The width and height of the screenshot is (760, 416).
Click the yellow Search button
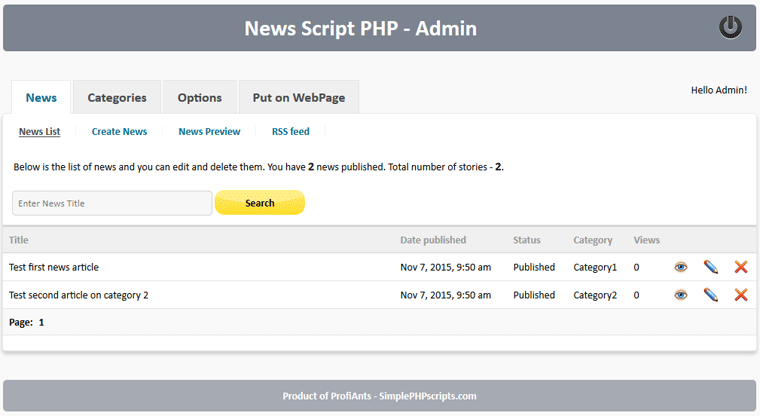[260, 203]
